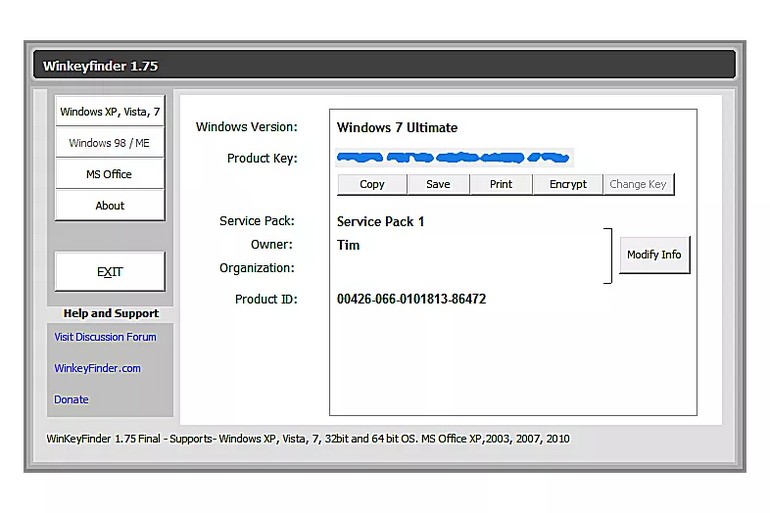Click the Help and Support heading
Viewport: 770px width, 513px height.
(x=111, y=313)
